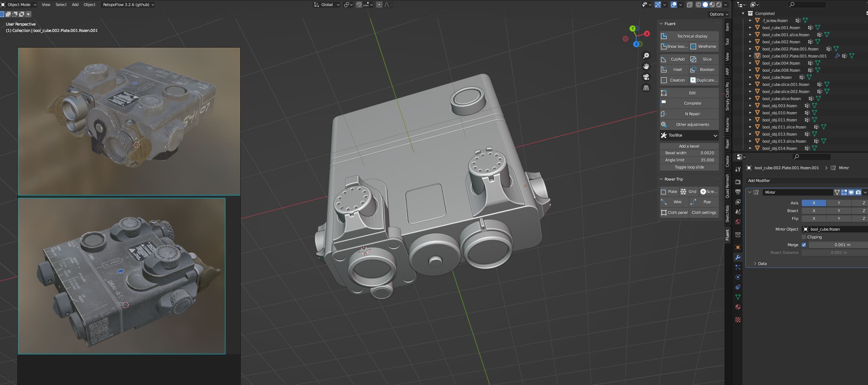Uncheck the Merge checkbox
The height and width of the screenshot is (385, 868).
804,245
